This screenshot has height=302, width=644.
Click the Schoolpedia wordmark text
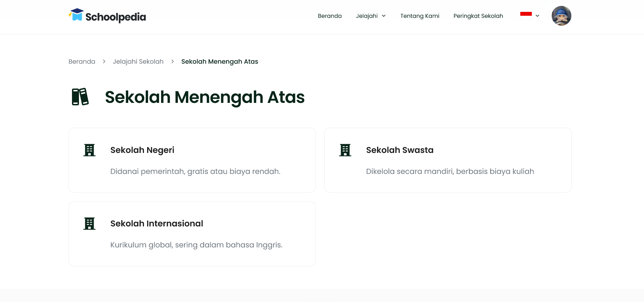116,17
